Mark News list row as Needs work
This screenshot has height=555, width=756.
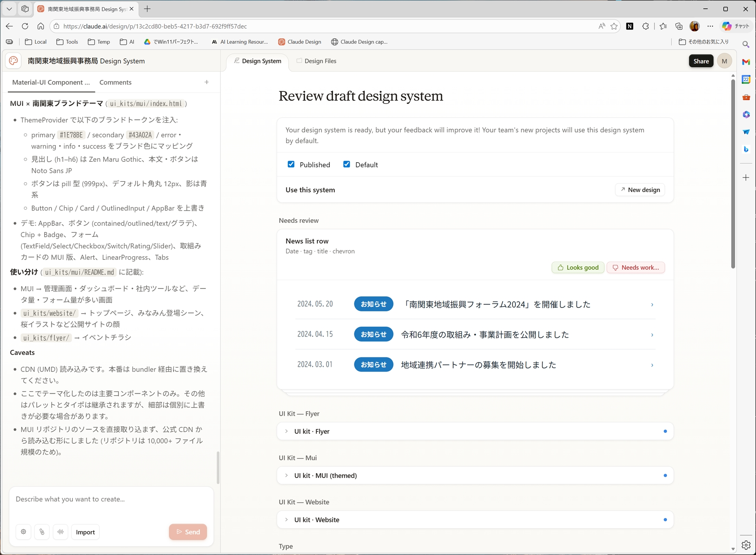pos(636,267)
